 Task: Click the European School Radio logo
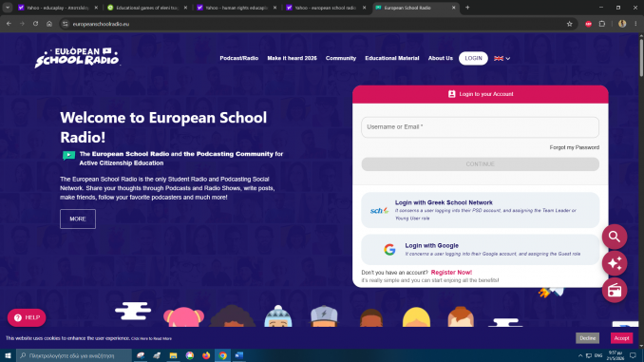(x=77, y=58)
